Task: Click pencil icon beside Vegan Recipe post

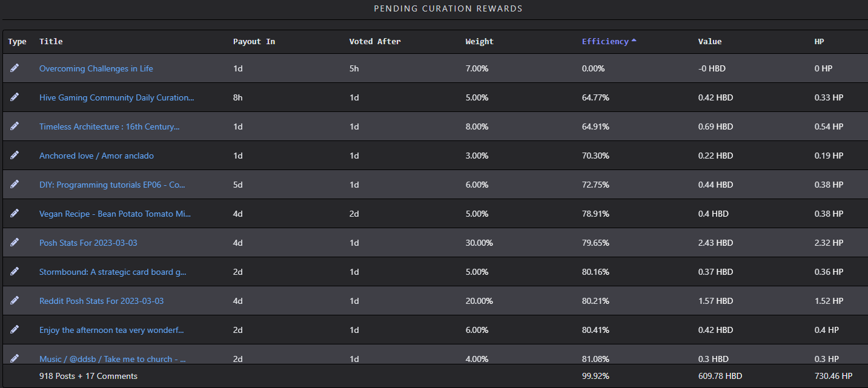Action: pos(15,213)
